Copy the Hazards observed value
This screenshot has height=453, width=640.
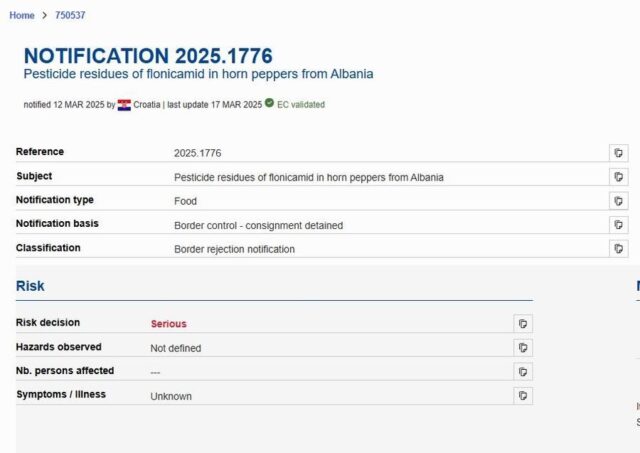[x=522, y=347]
